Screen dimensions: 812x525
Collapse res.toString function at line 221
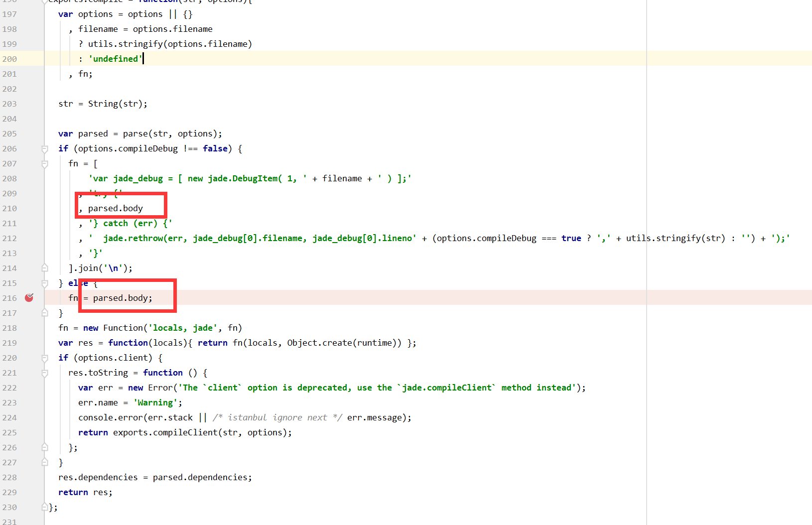[45, 373]
